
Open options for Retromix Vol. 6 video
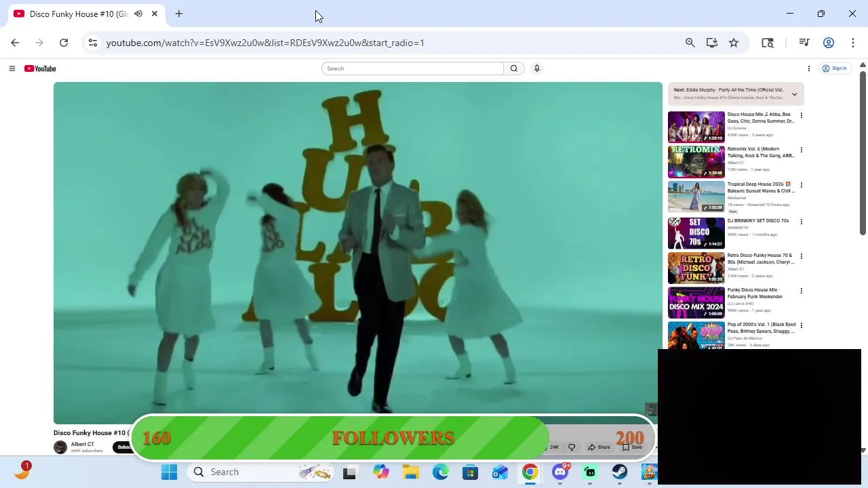(802, 150)
